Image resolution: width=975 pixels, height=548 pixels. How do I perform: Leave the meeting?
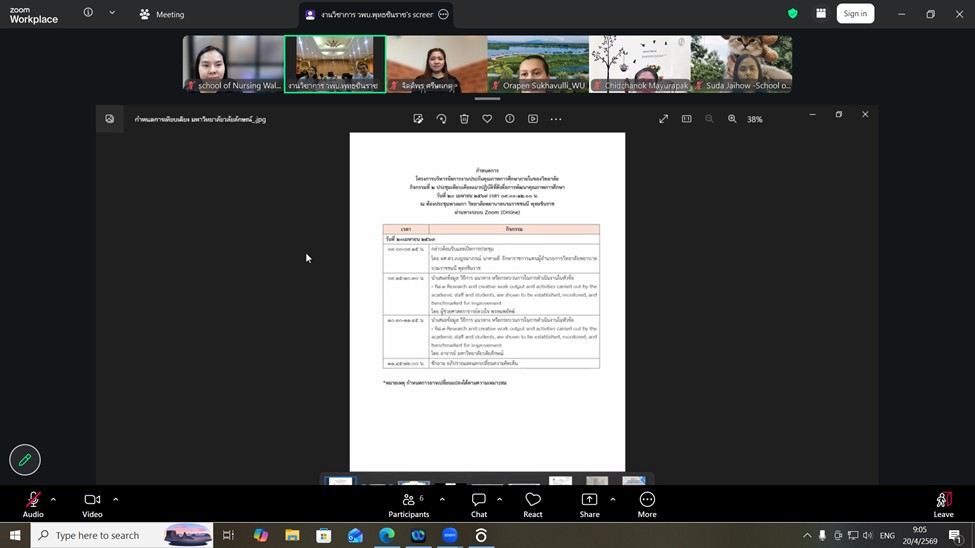pos(943,501)
